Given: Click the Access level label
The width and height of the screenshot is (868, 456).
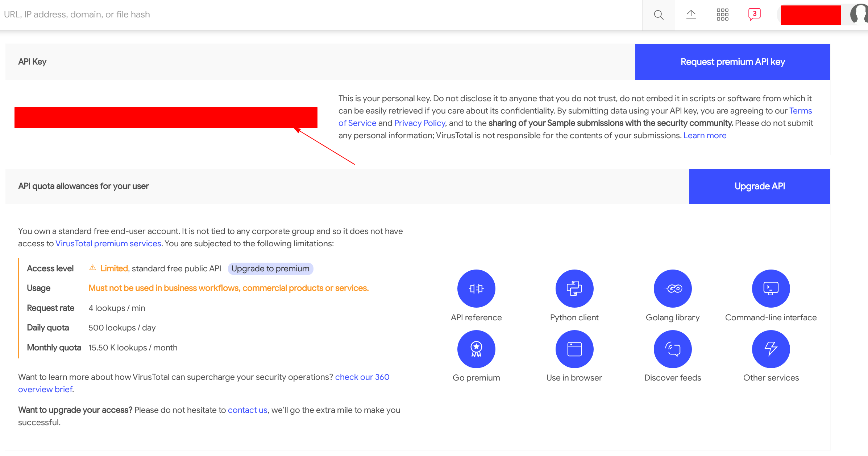Looking at the screenshot, I should pos(50,268).
